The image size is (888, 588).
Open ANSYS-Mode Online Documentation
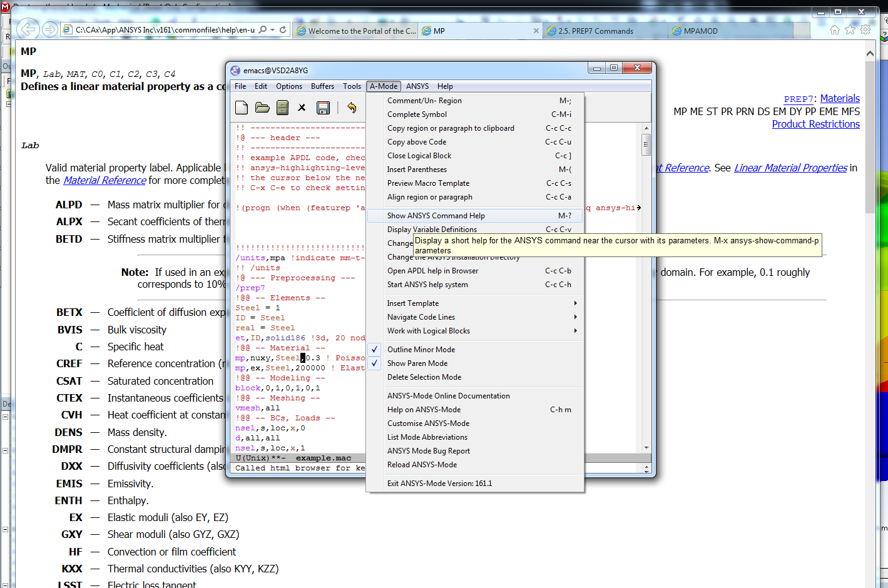click(476, 396)
